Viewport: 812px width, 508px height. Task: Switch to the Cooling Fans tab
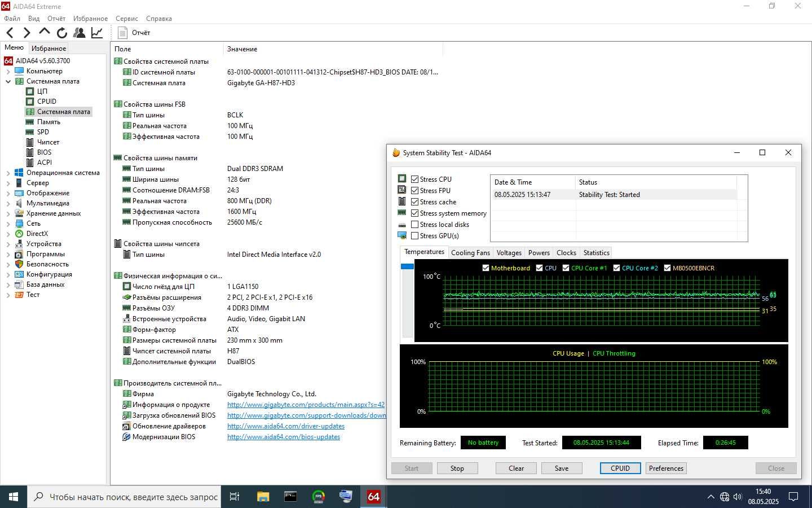pos(470,253)
